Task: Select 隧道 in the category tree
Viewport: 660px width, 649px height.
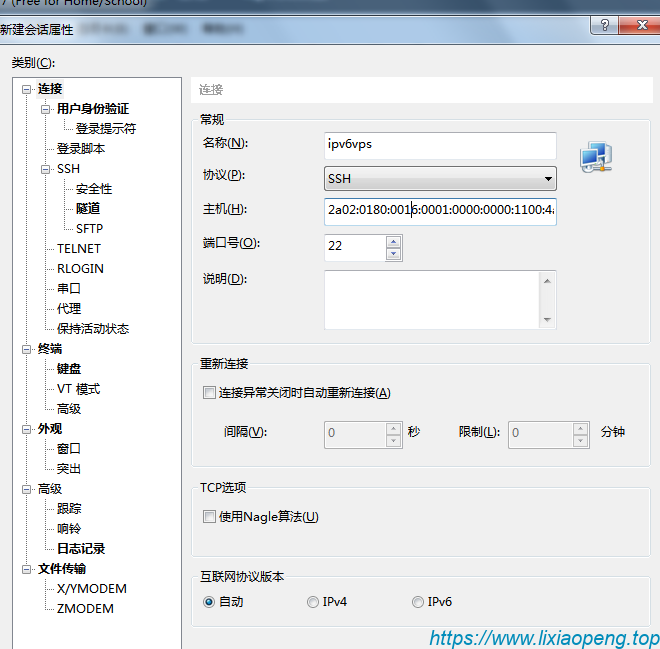Action: [x=88, y=209]
